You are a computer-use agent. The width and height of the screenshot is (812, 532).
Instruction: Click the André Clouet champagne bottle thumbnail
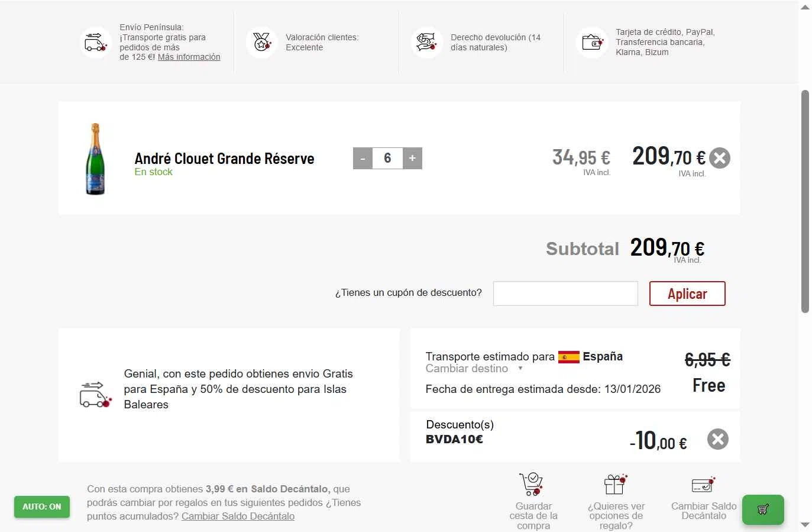(x=95, y=159)
